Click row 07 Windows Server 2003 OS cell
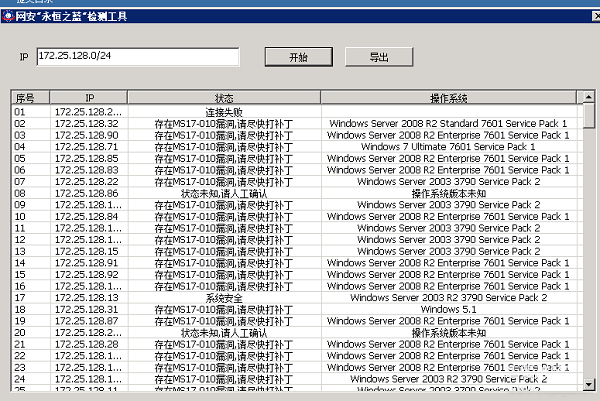 coord(448,181)
